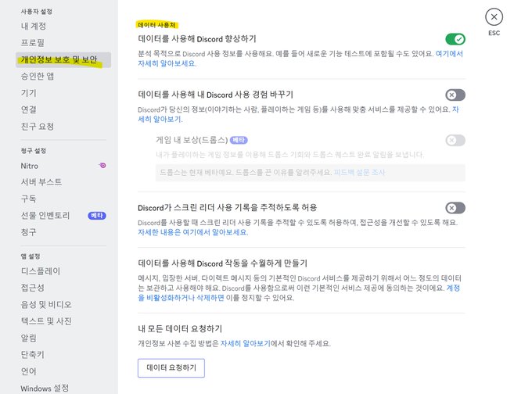
Task: Click the 베타 badge beside 선물 인벤토리
Action: click(97, 215)
